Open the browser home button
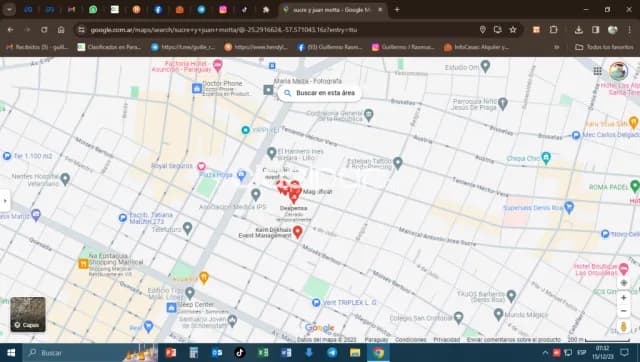 [61, 30]
